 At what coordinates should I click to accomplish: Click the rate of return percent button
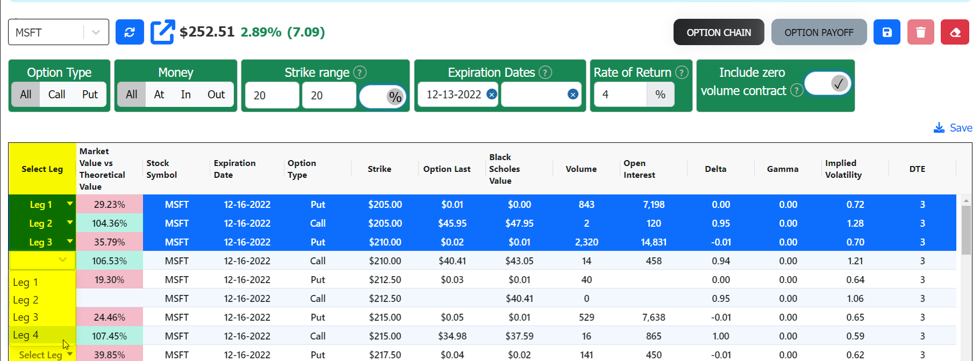(661, 95)
